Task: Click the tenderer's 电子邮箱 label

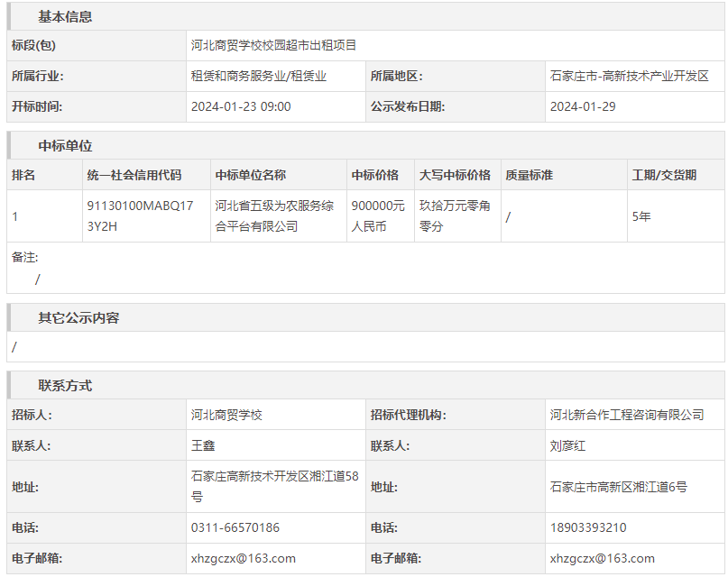Action: [x=37, y=558]
